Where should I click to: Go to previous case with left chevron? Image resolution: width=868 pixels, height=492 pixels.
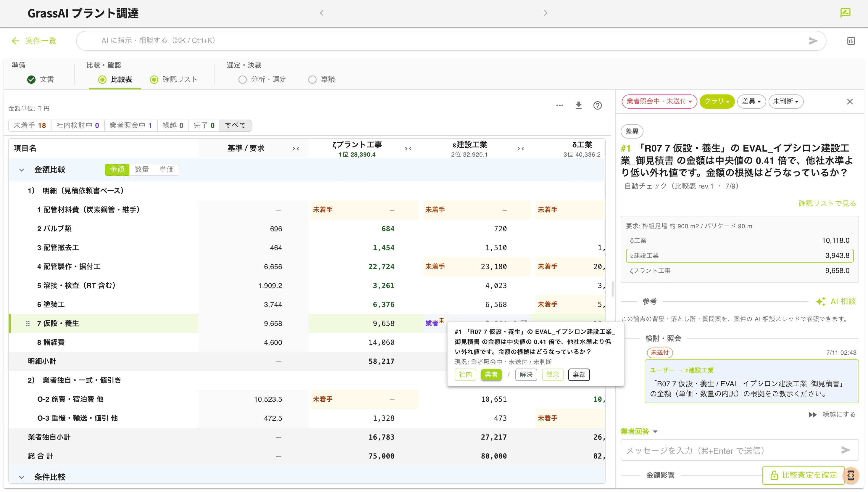321,13
